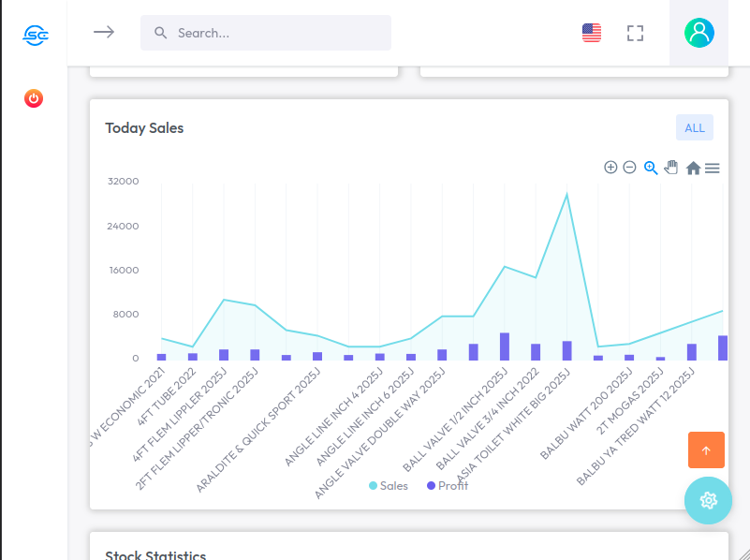
Task: Open the US flag language selector
Action: (x=591, y=34)
